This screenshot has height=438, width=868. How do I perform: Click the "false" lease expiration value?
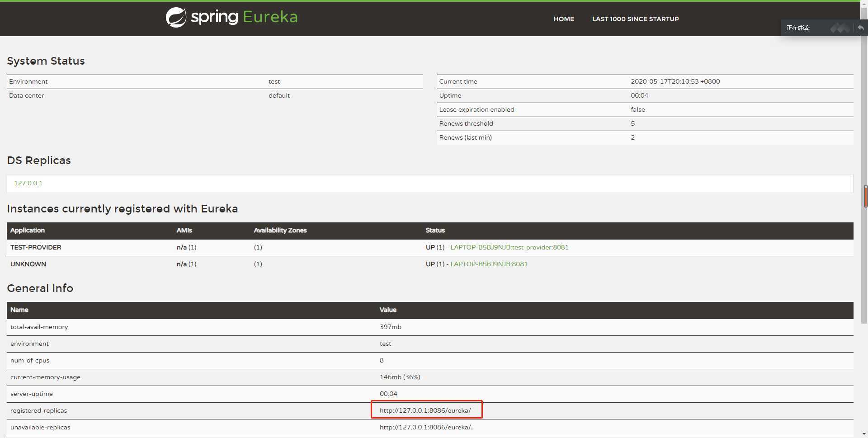(x=638, y=109)
